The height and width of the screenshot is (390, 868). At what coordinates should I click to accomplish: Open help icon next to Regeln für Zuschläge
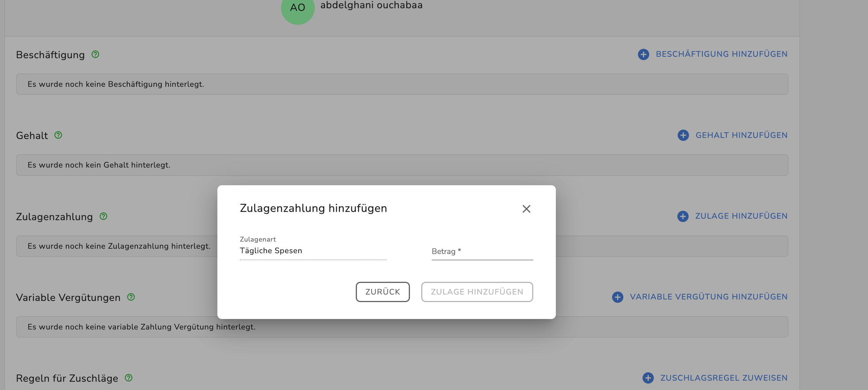click(129, 378)
